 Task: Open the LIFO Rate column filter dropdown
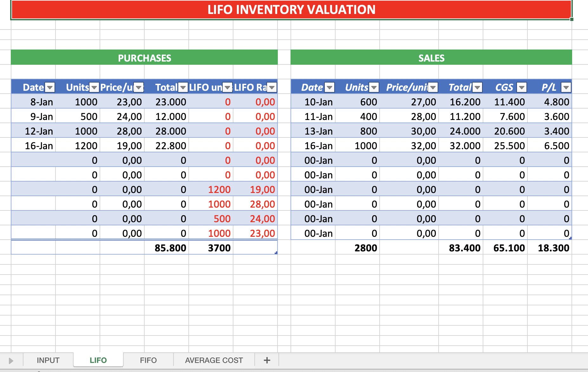pos(272,87)
